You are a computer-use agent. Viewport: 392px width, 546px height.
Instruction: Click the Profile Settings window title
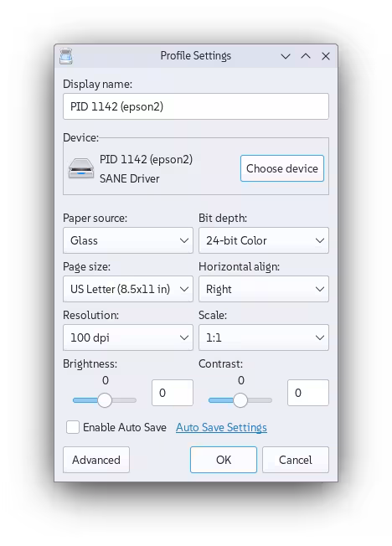195,56
